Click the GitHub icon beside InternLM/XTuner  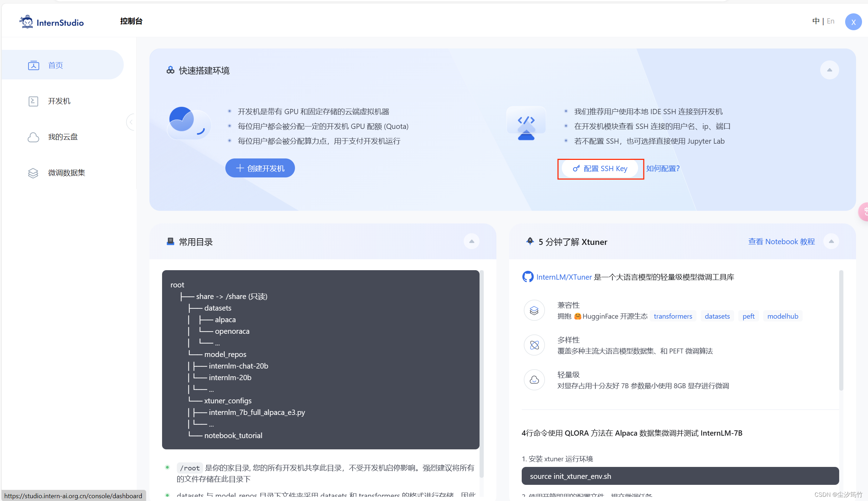pyautogui.click(x=527, y=277)
